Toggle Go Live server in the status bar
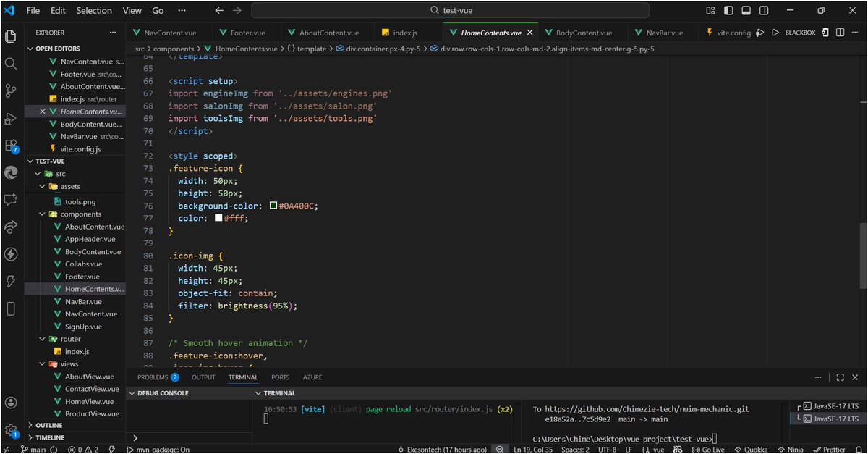The image size is (868, 454). point(707,449)
